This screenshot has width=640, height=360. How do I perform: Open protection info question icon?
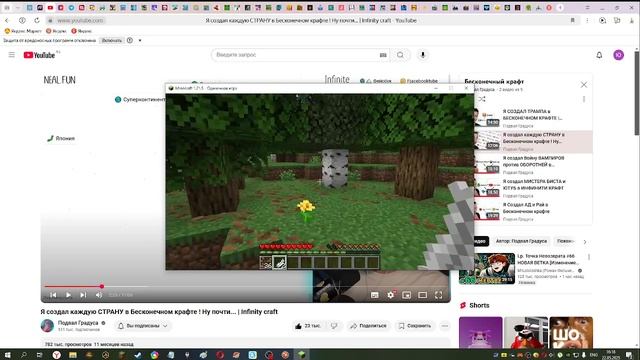130,40
